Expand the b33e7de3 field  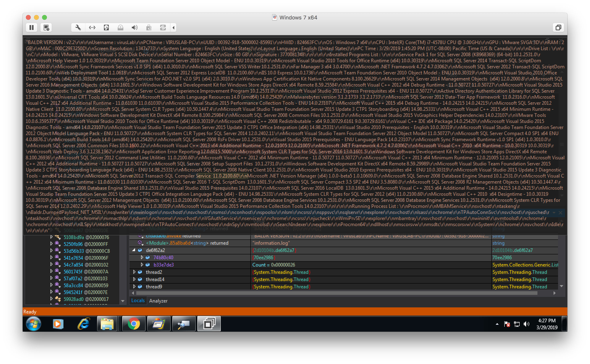click(142, 265)
